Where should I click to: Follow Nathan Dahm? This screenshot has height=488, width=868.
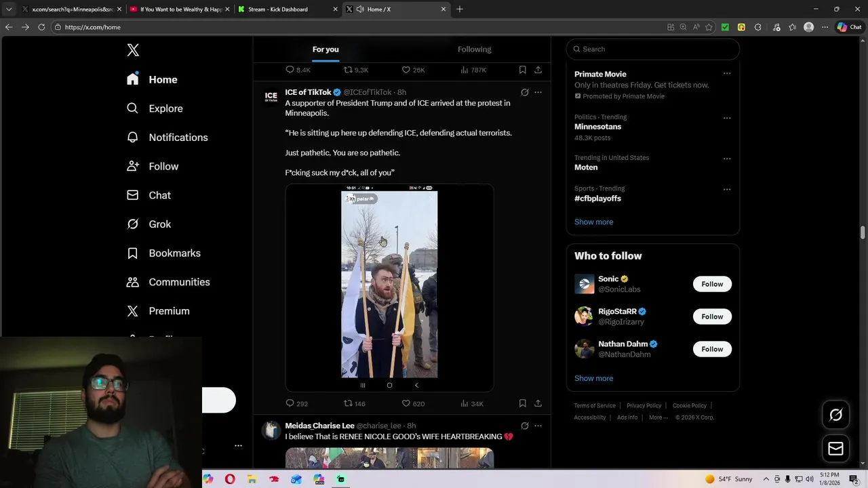point(712,349)
